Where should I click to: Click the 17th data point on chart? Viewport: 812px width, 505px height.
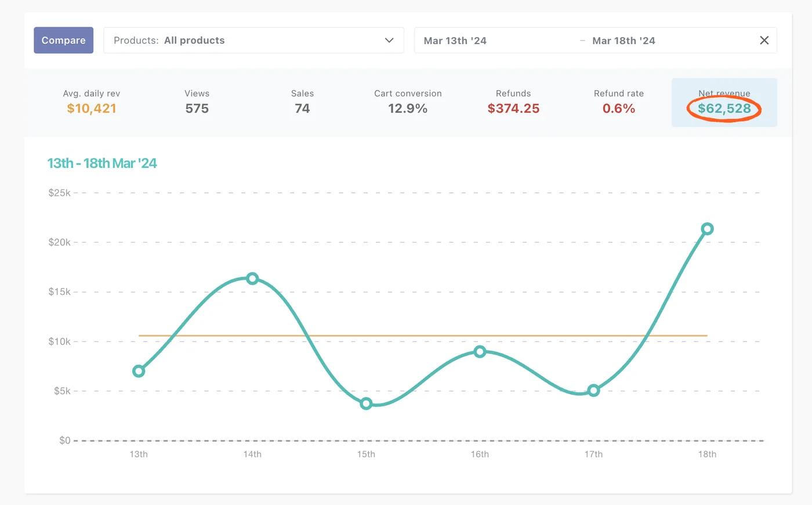pyautogui.click(x=593, y=391)
